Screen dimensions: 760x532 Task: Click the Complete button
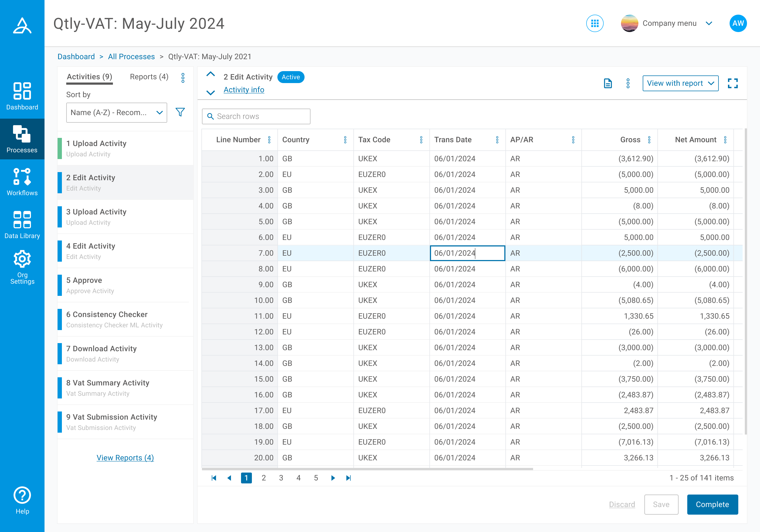(712, 504)
